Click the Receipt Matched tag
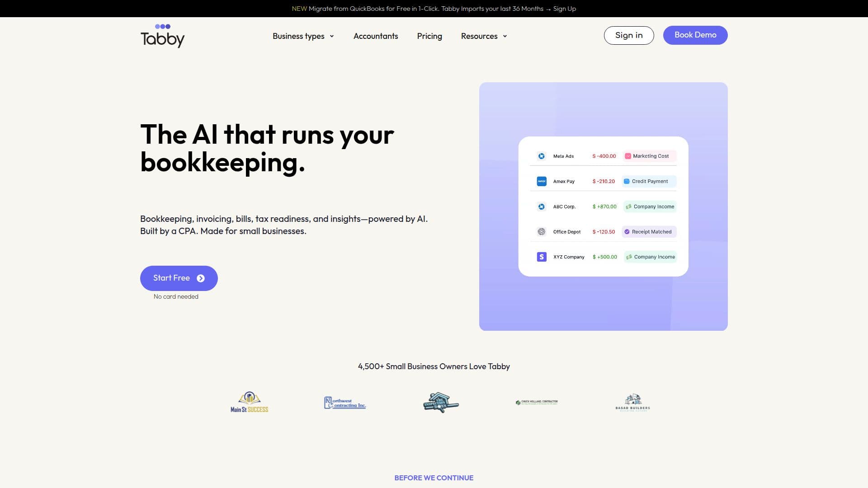Screen dimensions: 868x488 [x=649, y=232]
